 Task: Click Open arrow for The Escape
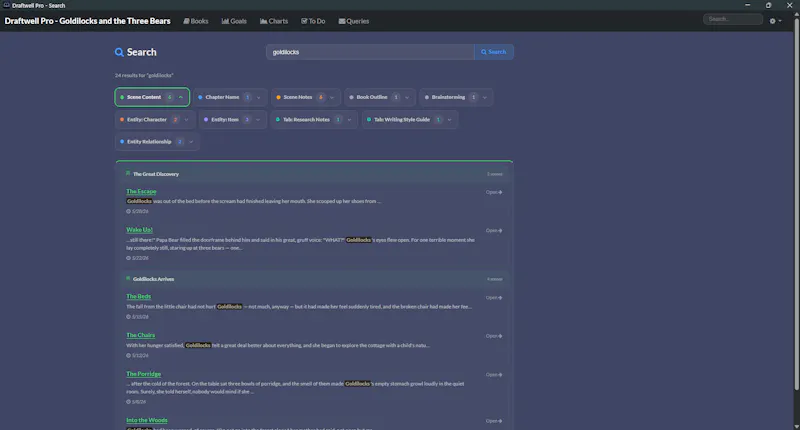[x=494, y=192]
